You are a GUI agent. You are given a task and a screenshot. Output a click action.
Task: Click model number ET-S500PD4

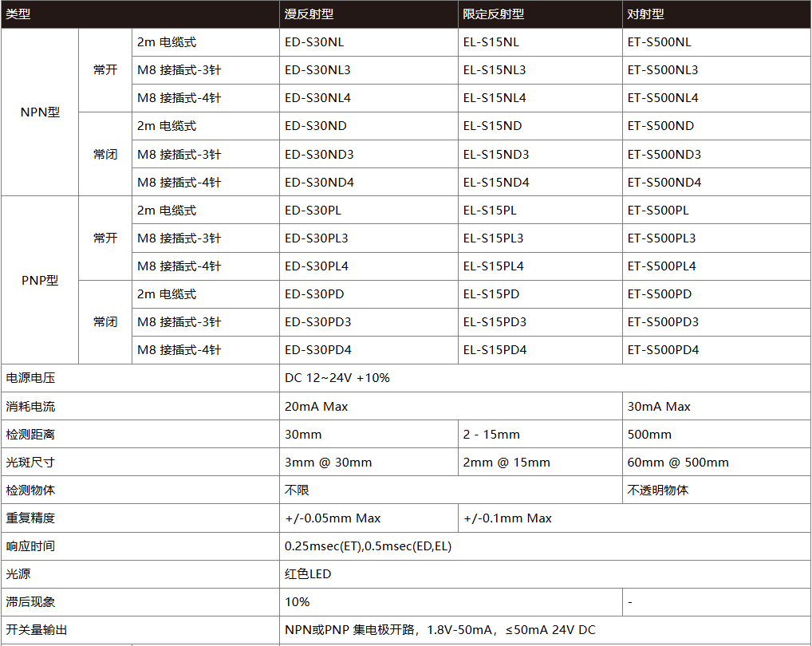[663, 350]
